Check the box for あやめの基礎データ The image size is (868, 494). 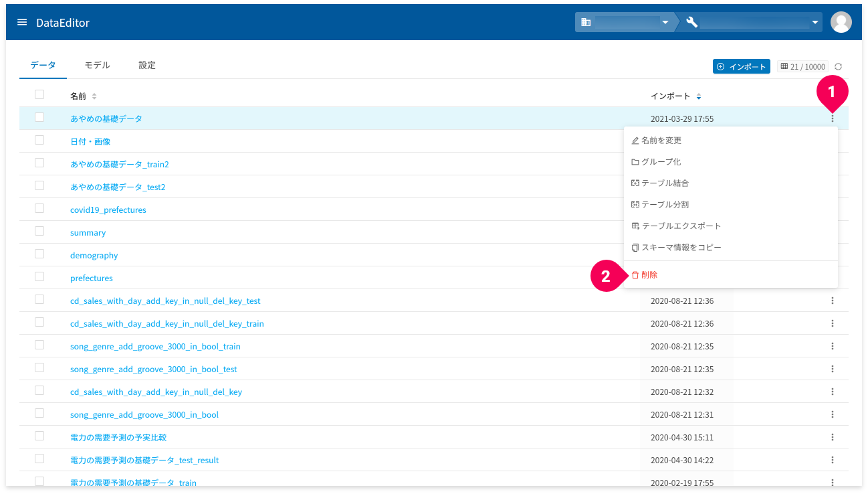(x=39, y=117)
